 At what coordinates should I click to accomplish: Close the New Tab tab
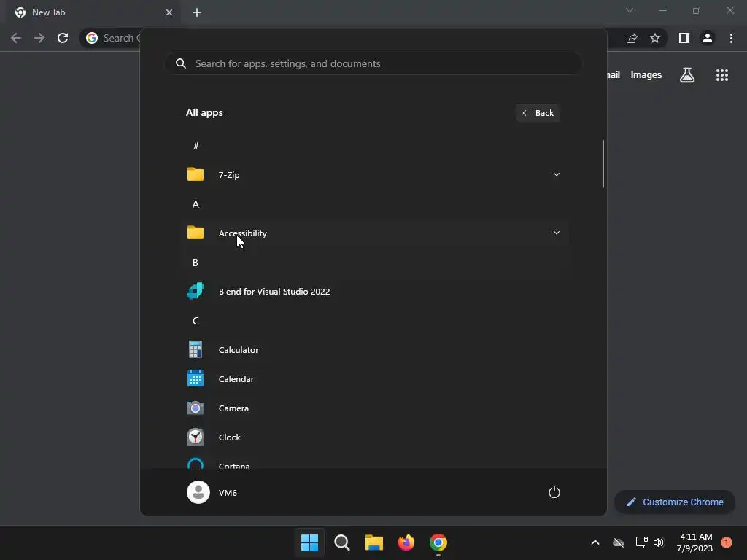pos(169,12)
